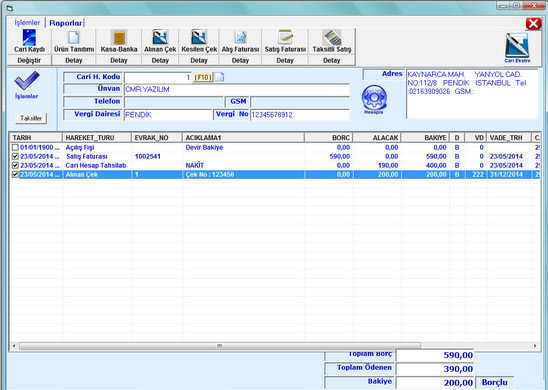Click the Vergi Dairesi field
Viewport: 548px width, 390px height.
[x=168, y=115]
